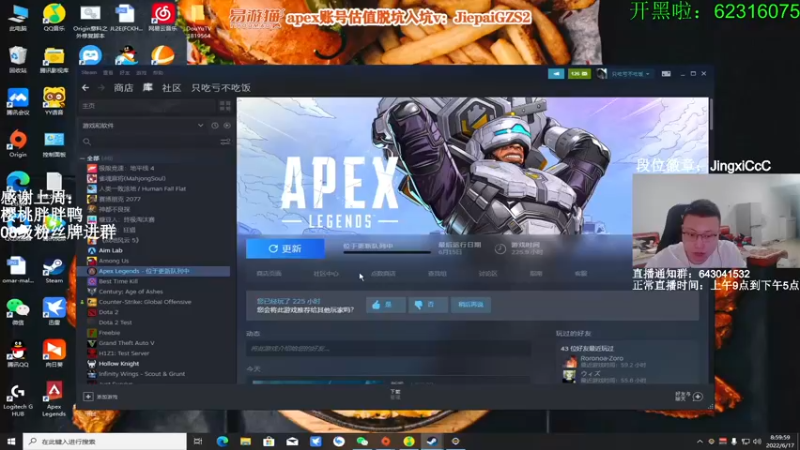Focus the activity post input field
The width and height of the screenshot is (800, 450).
pos(388,348)
